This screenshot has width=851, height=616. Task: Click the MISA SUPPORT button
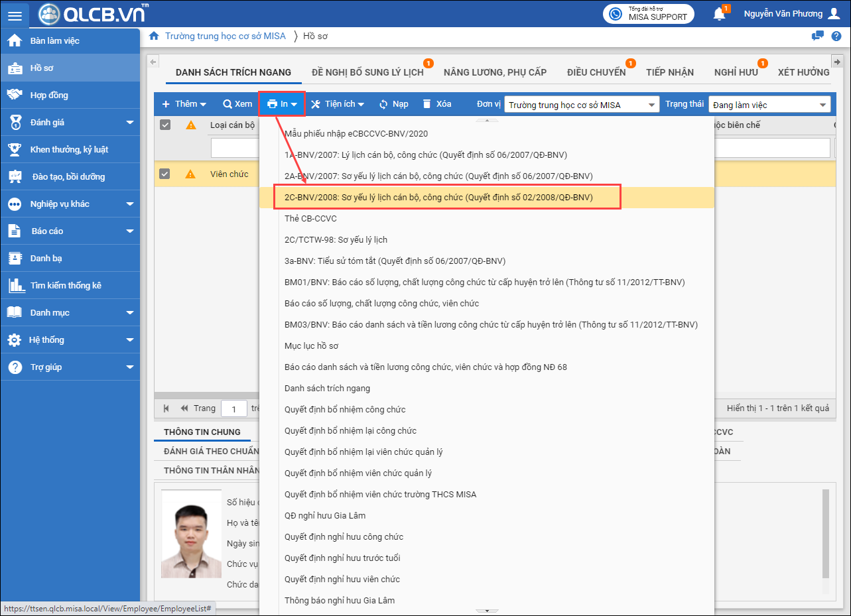click(x=649, y=14)
